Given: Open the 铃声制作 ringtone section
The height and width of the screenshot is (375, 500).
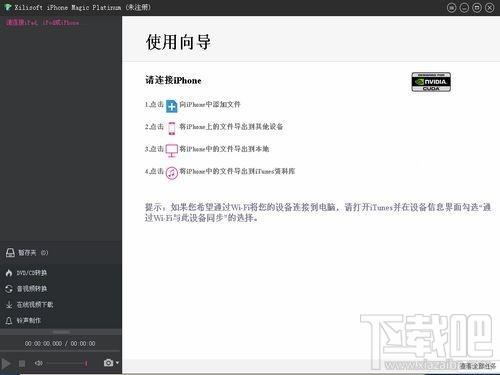Looking at the screenshot, I should (23, 320).
